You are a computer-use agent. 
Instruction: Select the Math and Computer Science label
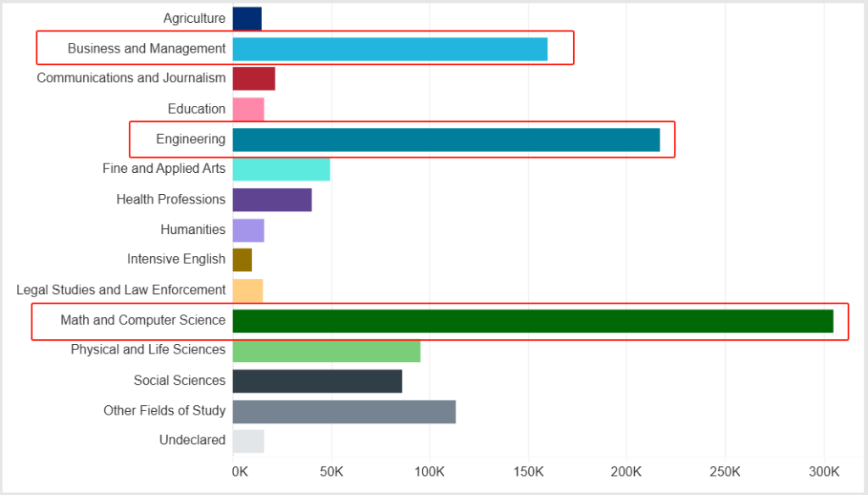pyautogui.click(x=142, y=320)
